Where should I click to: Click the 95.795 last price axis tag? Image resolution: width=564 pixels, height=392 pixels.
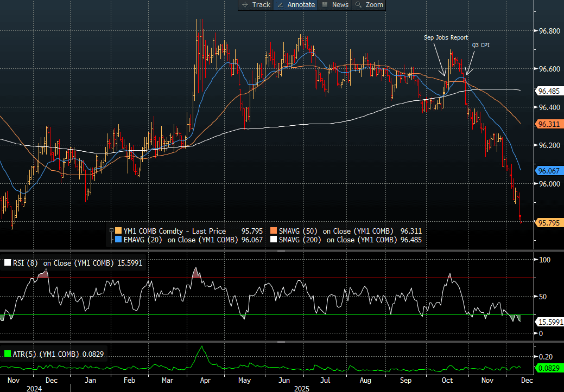(549, 222)
